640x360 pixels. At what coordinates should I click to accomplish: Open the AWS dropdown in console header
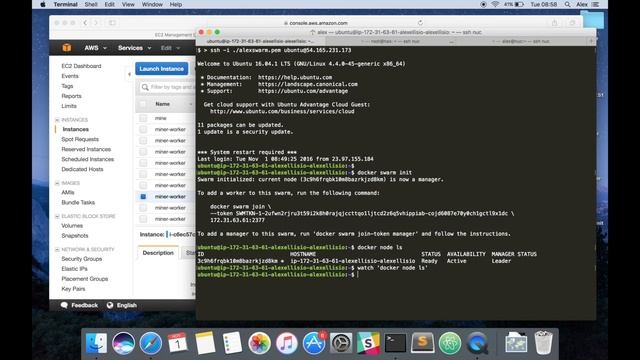96,48
